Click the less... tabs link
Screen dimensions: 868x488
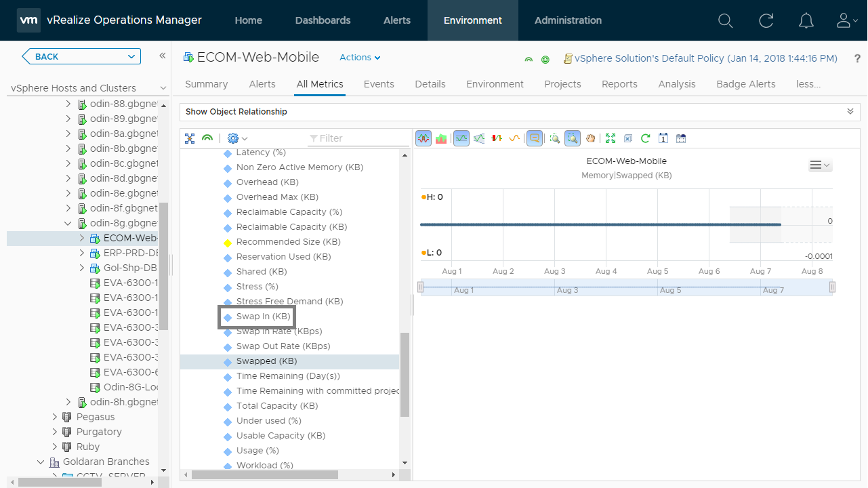(808, 84)
